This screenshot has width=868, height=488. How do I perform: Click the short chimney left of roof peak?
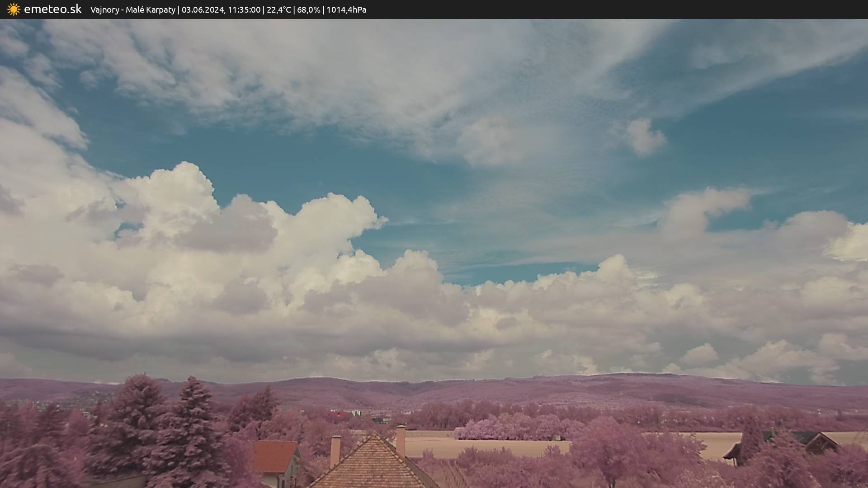point(335,450)
